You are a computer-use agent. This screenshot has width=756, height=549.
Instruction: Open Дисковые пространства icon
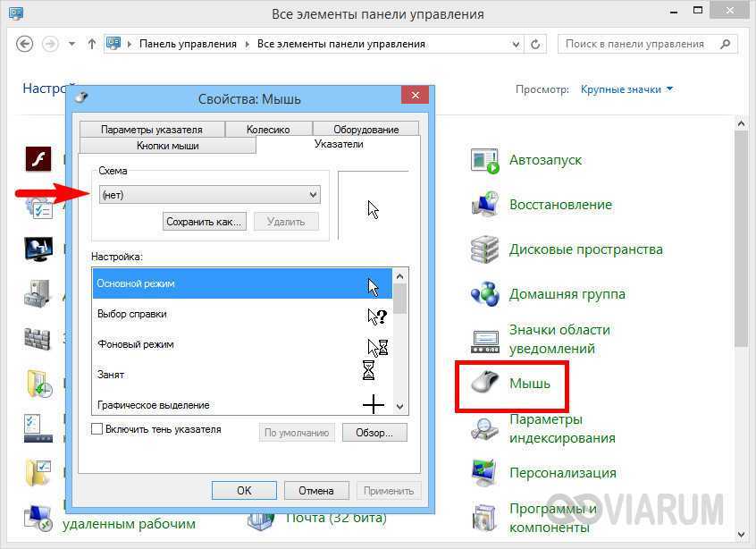click(485, 249)
